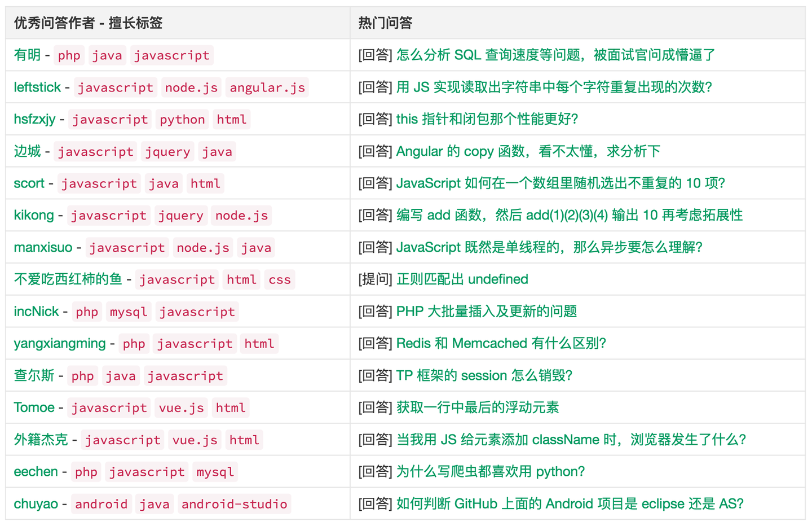Open the Angular copy 函数 question
The height and width of the screenshot is (526, 812).
pyautogui.click(x=528, y=151)
